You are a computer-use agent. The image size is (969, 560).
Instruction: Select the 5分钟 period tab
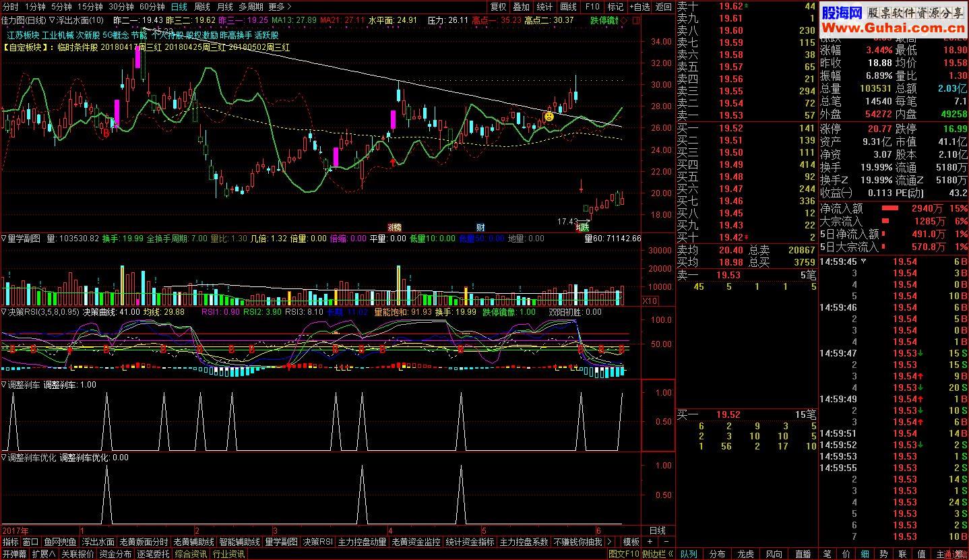point(62,7)
